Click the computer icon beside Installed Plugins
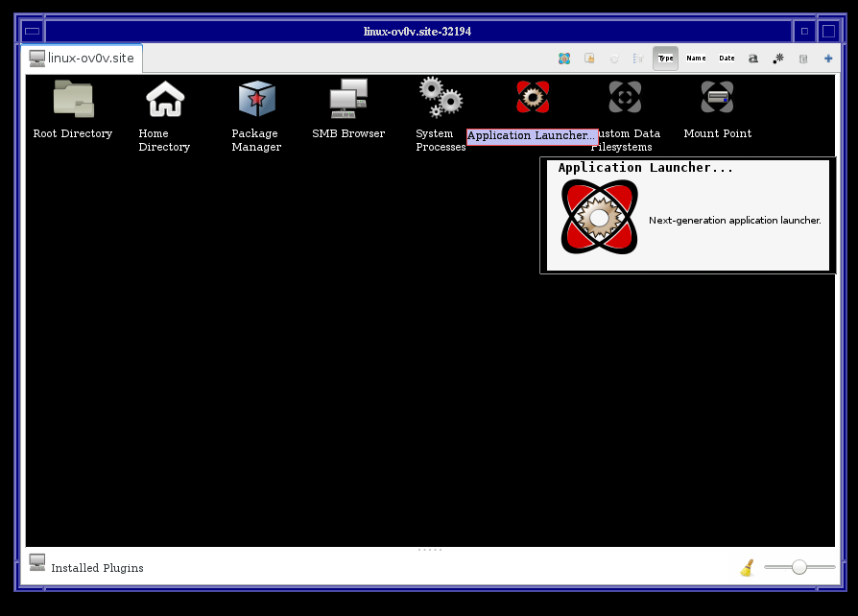858x616 pixels. (37, 562)
